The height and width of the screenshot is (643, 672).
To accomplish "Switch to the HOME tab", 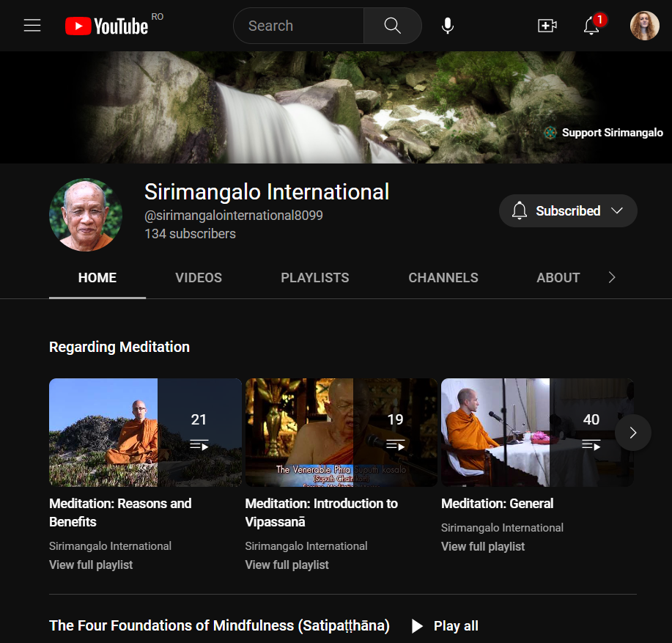I will pos(97,278).
